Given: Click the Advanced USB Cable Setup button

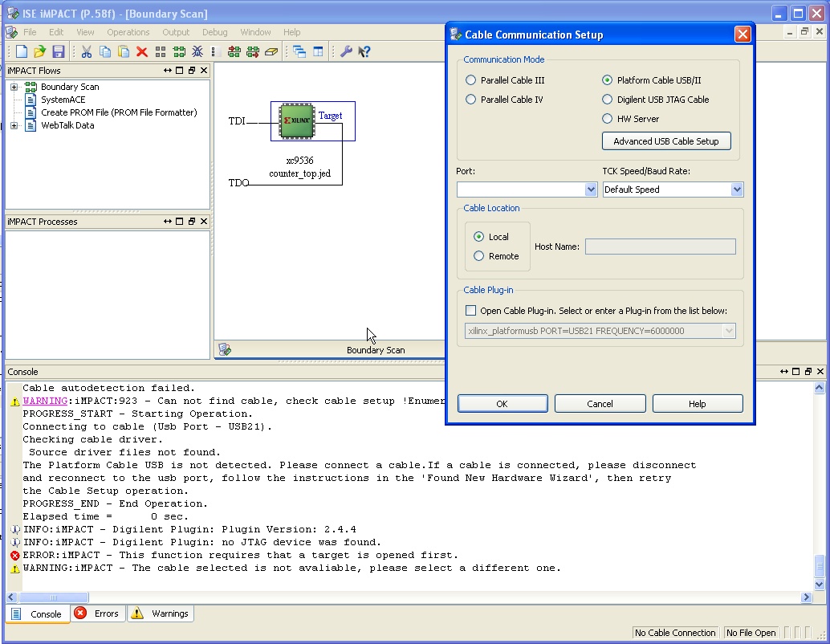Looking at the screenshot, I should tap(666, 141).
